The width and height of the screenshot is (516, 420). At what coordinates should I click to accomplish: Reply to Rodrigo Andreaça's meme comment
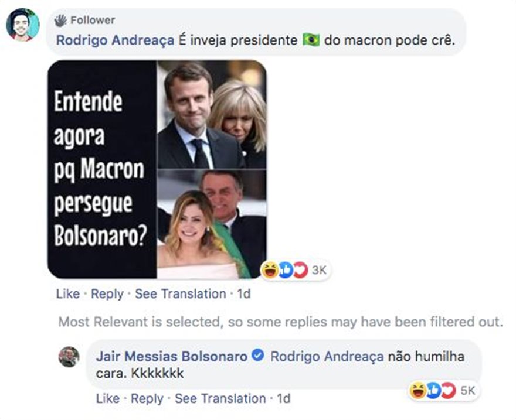pos(107,293)
